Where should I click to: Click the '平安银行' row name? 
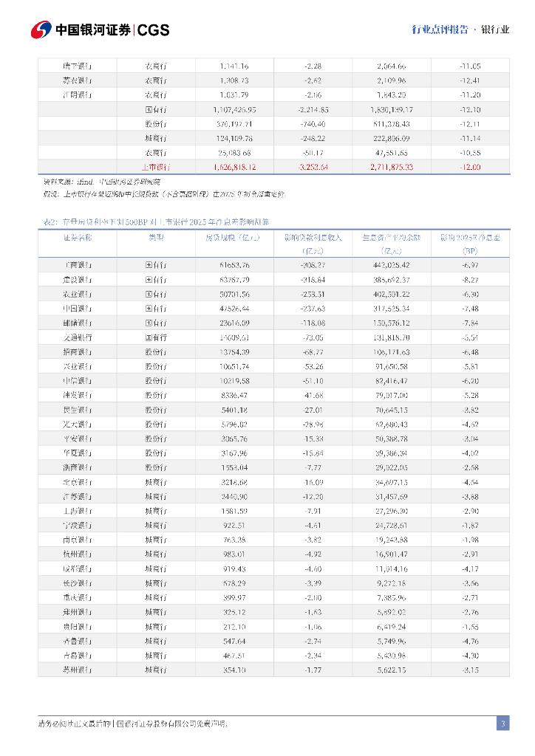click(77, 439)
